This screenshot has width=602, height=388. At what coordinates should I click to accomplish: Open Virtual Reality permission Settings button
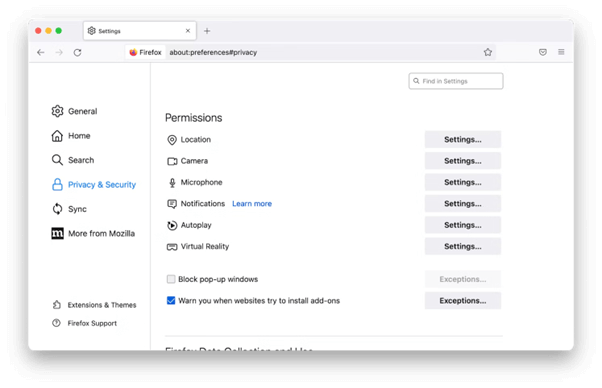(463, 246)
